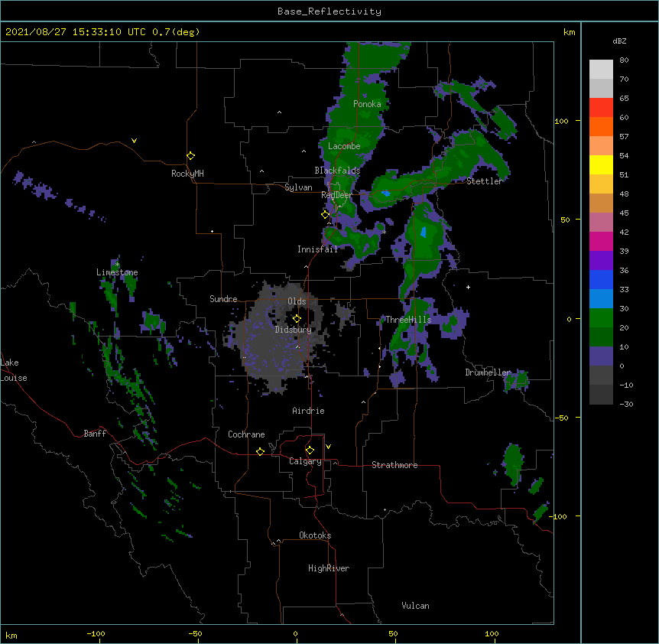The image size is (659, 644).
Task: Select the mauve 45-42 dBZ legend swatch
Action: (x=601, y=222)
